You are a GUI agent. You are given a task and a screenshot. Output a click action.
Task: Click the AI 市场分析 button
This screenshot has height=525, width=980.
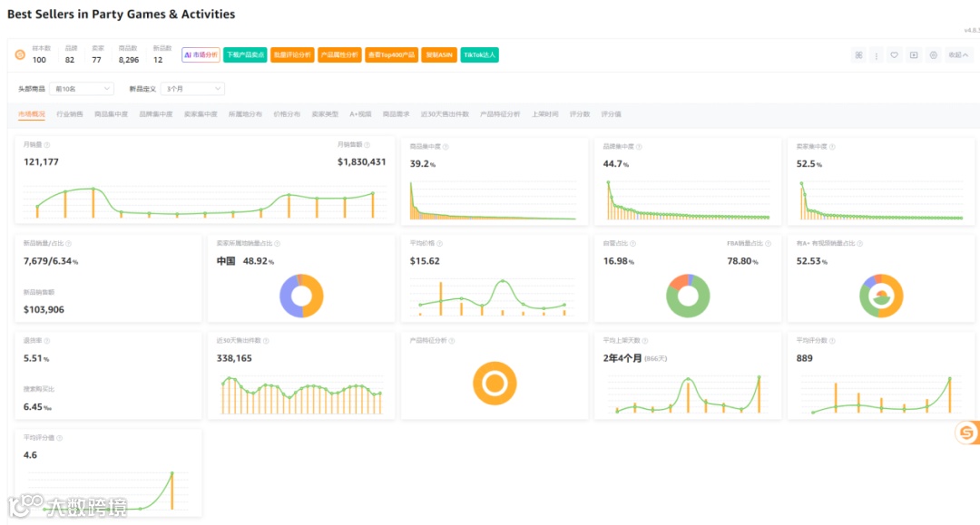(201, 55)
